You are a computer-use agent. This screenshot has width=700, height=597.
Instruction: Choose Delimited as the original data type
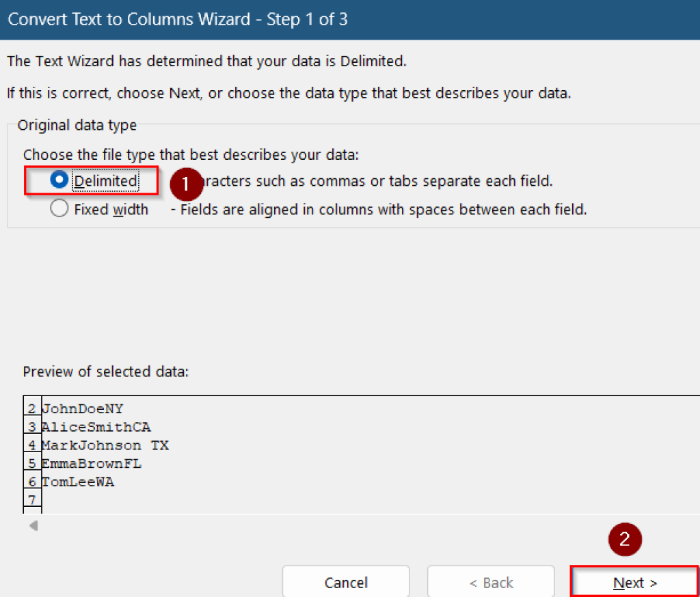pos(59,181)
